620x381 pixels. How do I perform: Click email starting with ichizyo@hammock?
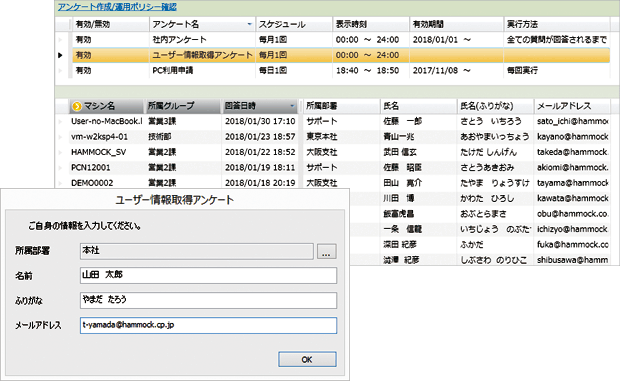coord(573,229)
